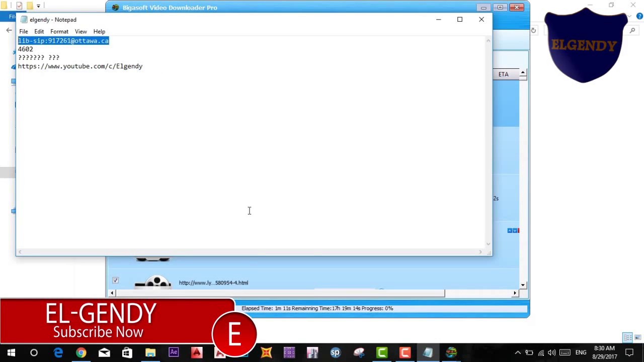Click ENG language indicator
This screenshot has height=362, width=644.
[581, 352]
